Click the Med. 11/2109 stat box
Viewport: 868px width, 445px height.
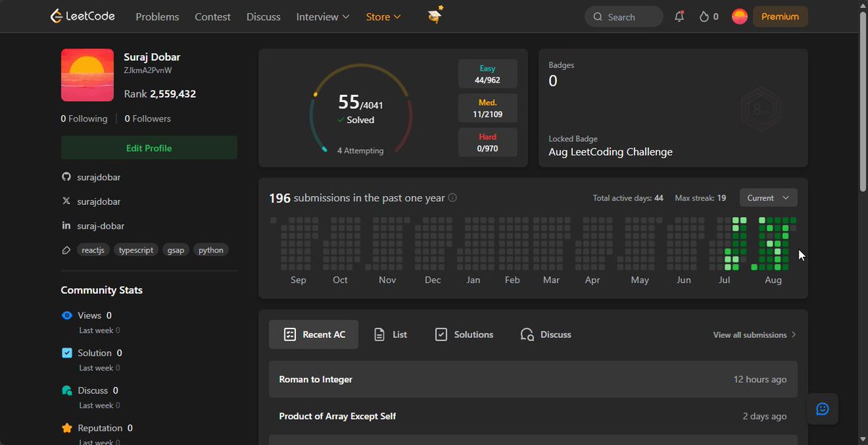click(488, 108)
